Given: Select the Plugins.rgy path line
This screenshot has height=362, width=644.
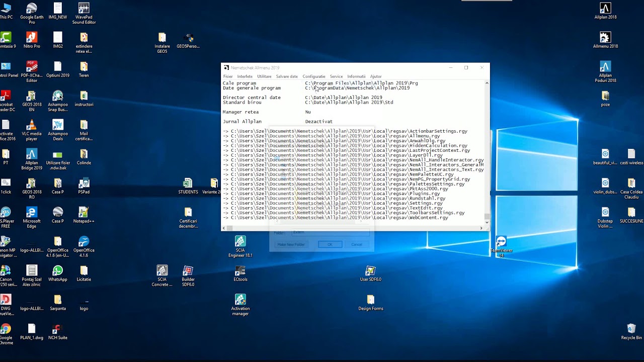Looking at the screenshot, I should [x=332, y=194].
